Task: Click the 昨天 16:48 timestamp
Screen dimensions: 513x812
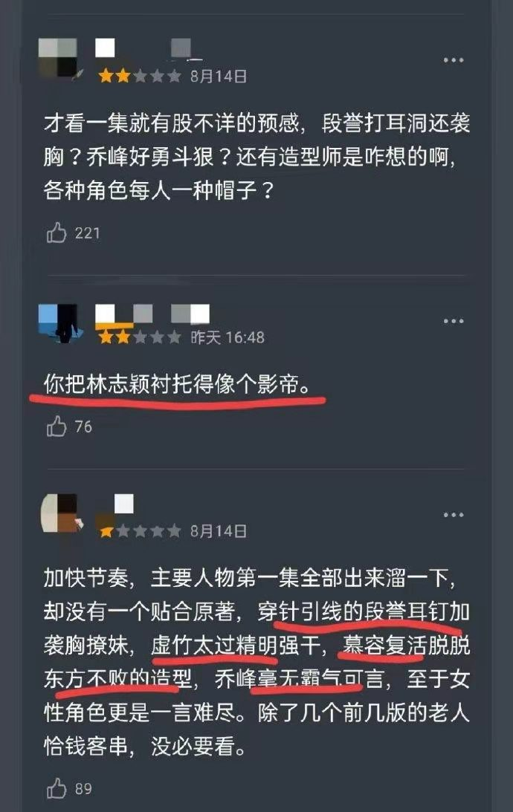Action: point(228,337)
